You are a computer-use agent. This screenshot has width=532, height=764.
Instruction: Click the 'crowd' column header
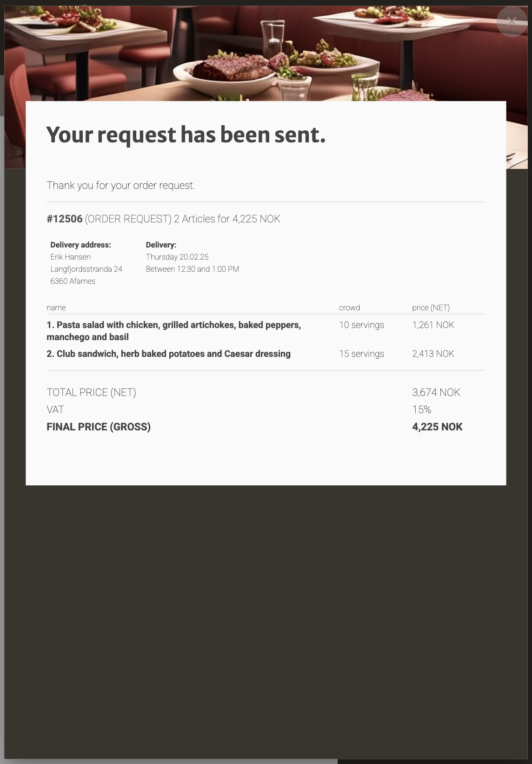[350, 308]
